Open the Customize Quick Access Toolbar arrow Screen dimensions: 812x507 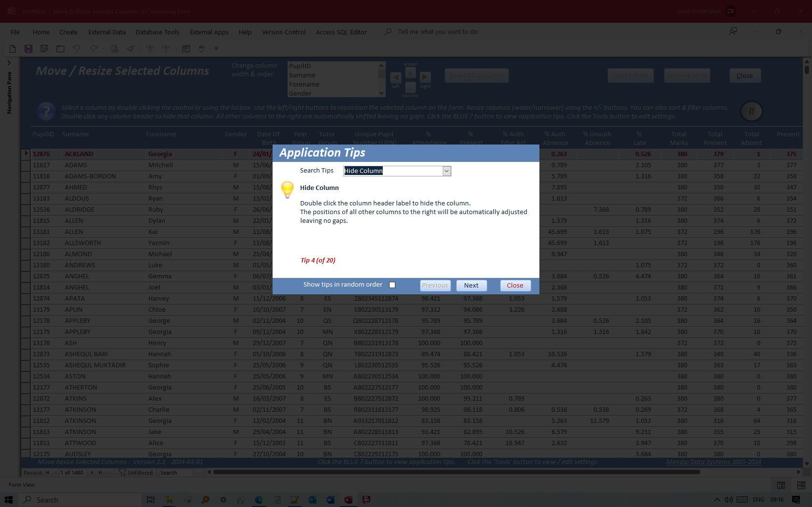(x=216, y=48)
